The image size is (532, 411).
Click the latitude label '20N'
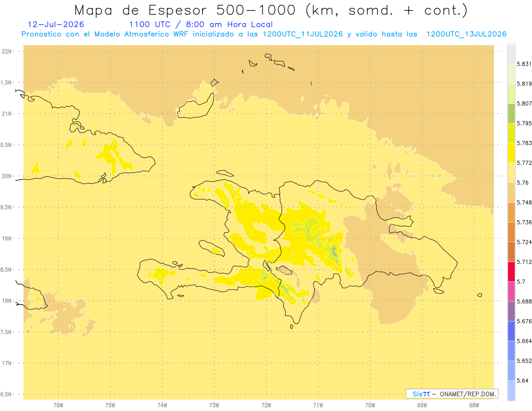click(7, 176)
